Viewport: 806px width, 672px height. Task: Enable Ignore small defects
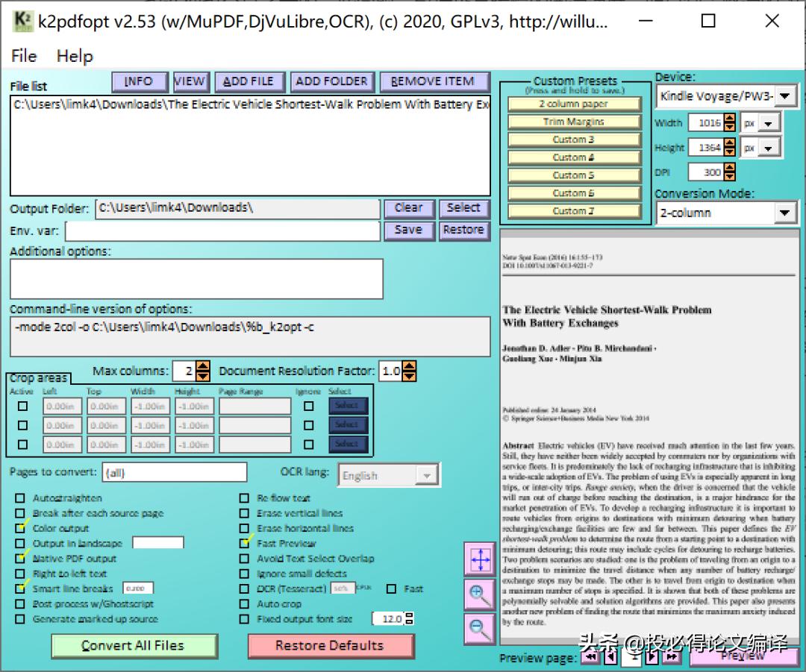[244, 574]
